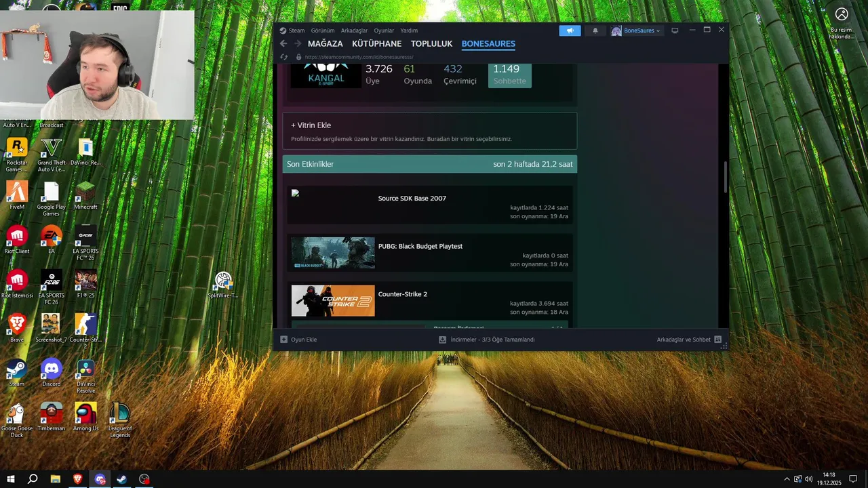Open the Steam announcements megaphone button
Screen dimensions: 868x488
(570, 30)
